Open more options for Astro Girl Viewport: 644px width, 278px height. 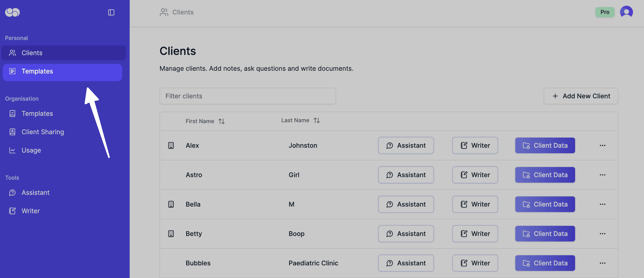point(602,175)
